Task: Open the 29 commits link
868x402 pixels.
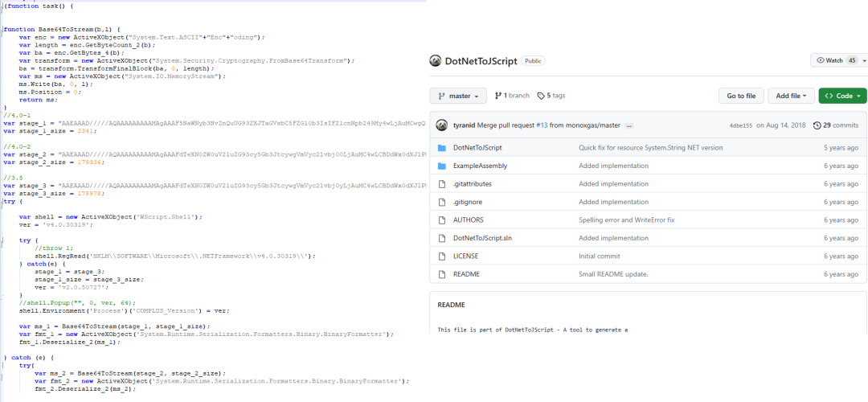Action: pos(837,125)
